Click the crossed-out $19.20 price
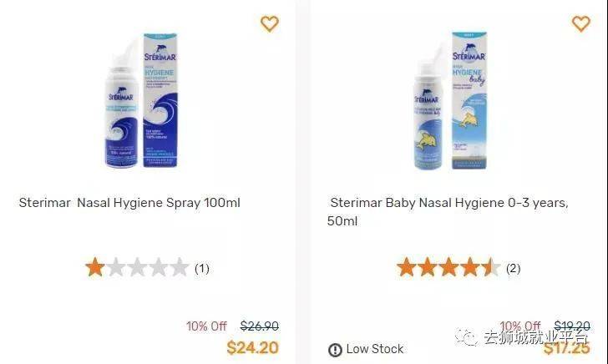The width and height of the screenshot is (608, 364). (572, 326)
